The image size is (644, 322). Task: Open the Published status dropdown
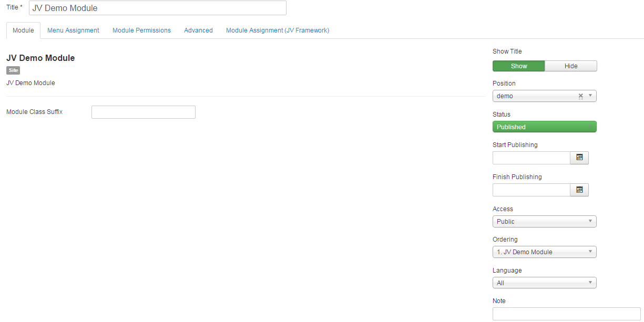pos(545,127)
